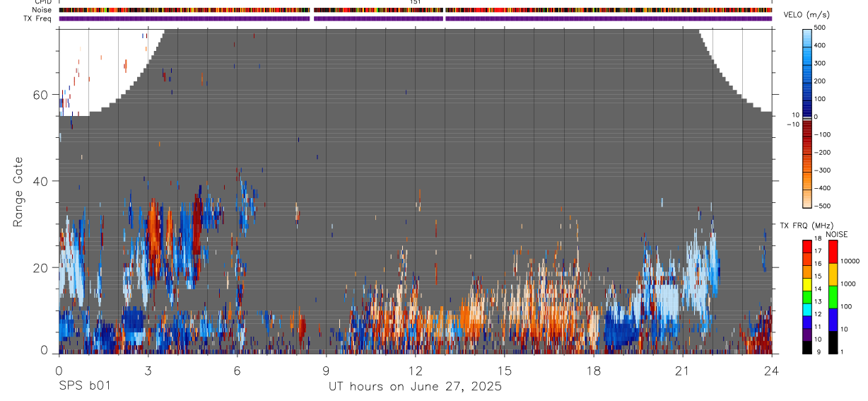Click the 400 value on velocity scale
The image size is (868, 401).
pyautogui.click(x=819, y=45)
